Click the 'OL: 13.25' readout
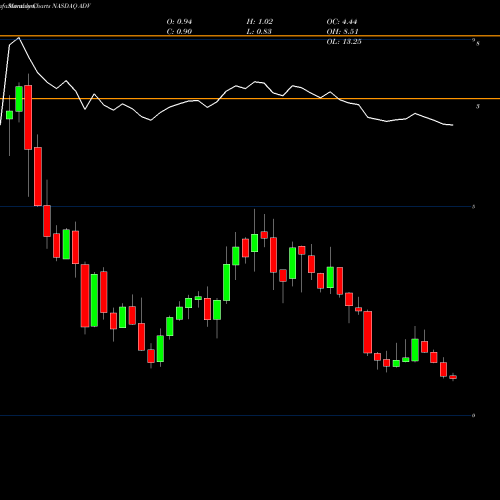This screenshot has width=500, height=500. click(x=344, y=42)
